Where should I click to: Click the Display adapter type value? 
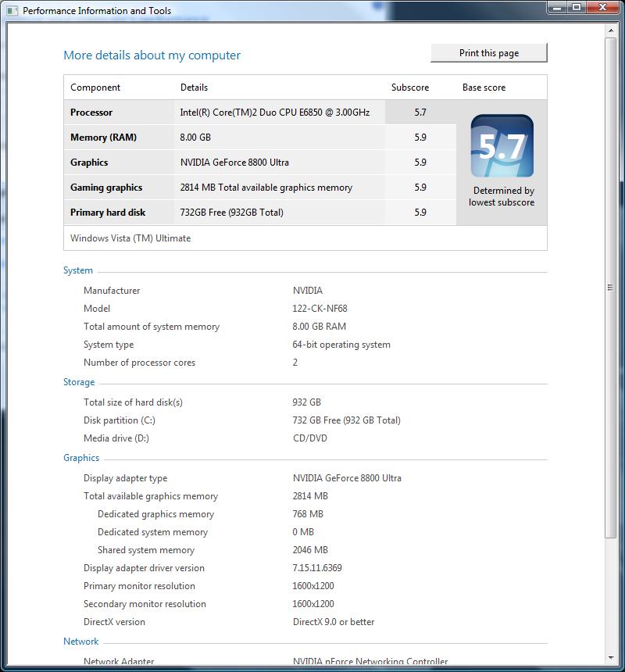[x=347, y=478]
